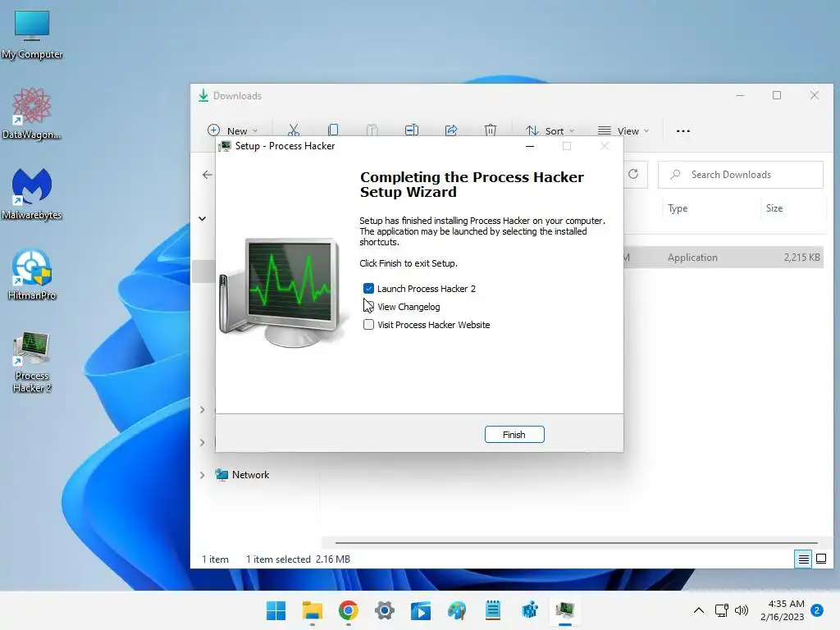Select the HitmanPro desktop shortcut
Image resolution: width=840 pixels, height=630 pixels.
(x=32, y=276)
